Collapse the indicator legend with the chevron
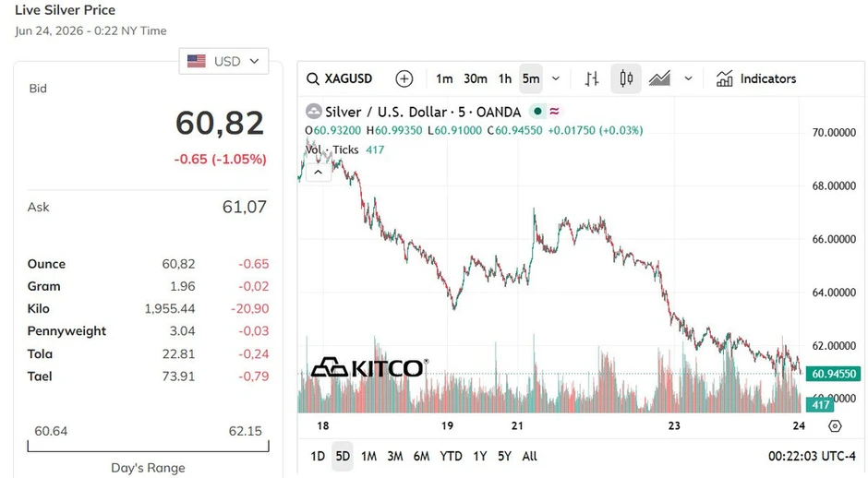Image resolution: width=868 pixels, height=478 pixels. point(319,172)
